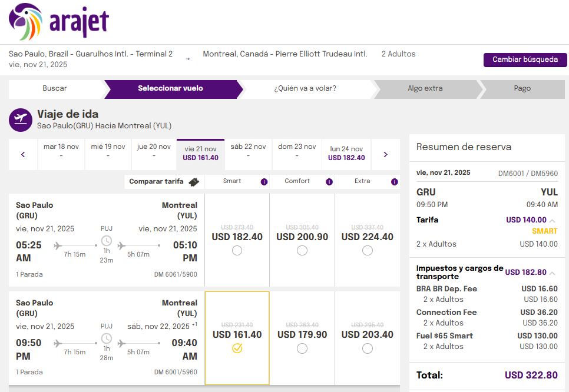
Task: Click the Fuel $65 Smart charge label
Action: (x=445, y=336)
